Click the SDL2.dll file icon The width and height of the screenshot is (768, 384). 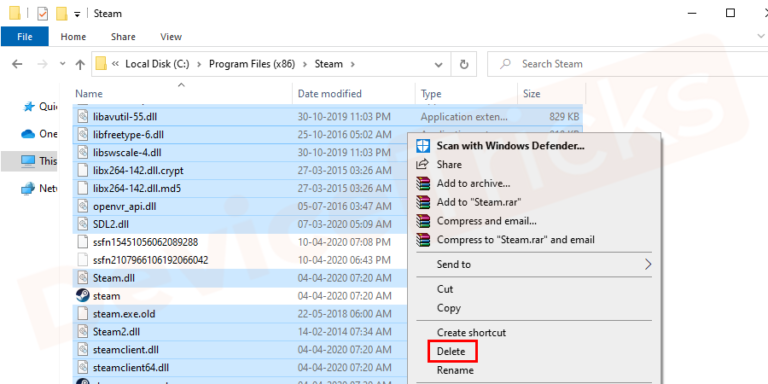tap(83, 224)
